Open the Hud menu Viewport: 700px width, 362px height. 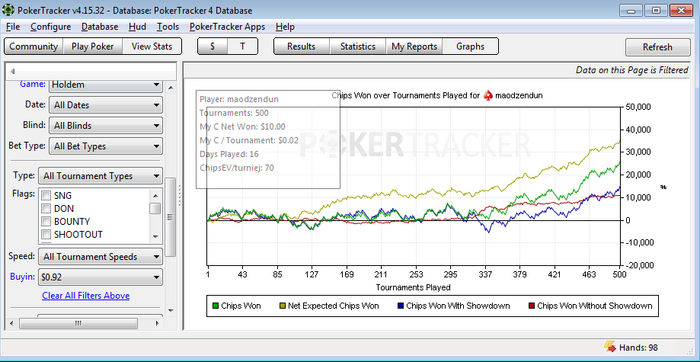(137, 27)
